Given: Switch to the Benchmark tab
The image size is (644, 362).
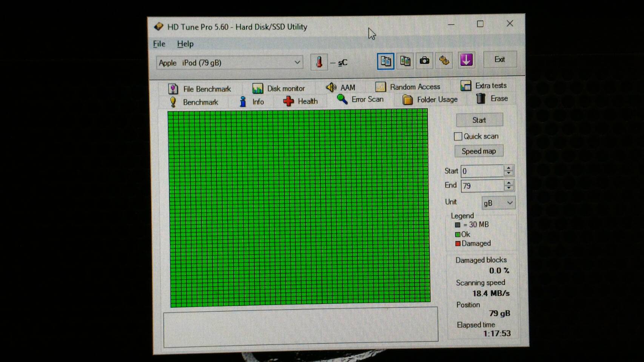Looking at the screenshot, I should (x=194, y=102).
